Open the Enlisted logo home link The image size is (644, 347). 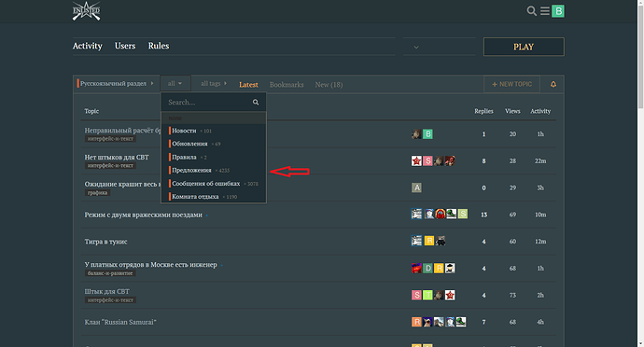pyautogui.click(x=86, y=10)
